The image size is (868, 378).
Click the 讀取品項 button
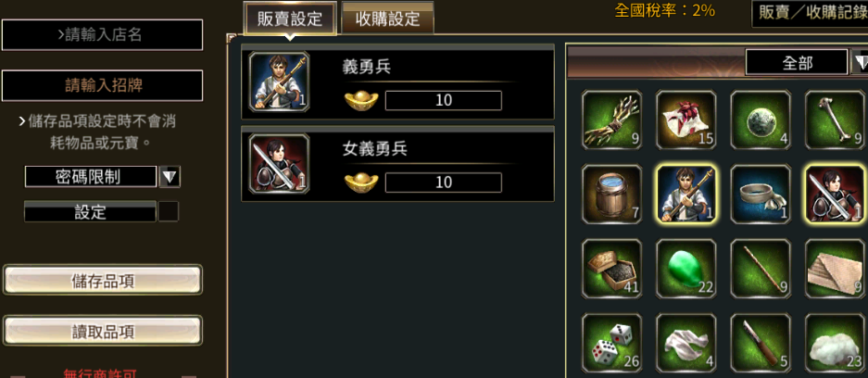coord(103,331)
